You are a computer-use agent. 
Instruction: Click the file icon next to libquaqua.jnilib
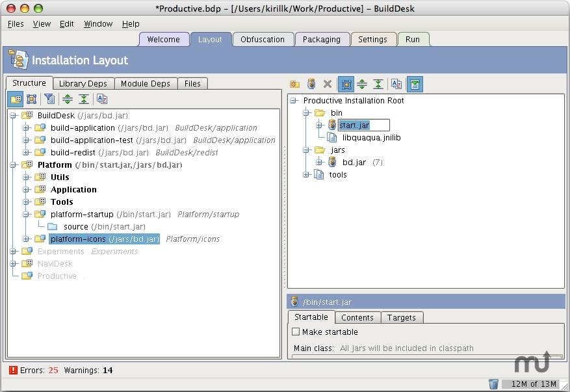pyautogui.click(x=331, y=137)
